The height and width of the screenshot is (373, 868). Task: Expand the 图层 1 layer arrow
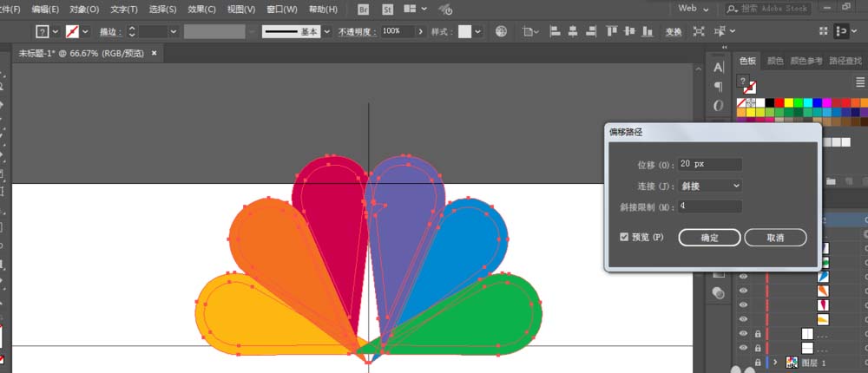coord(775,363)
